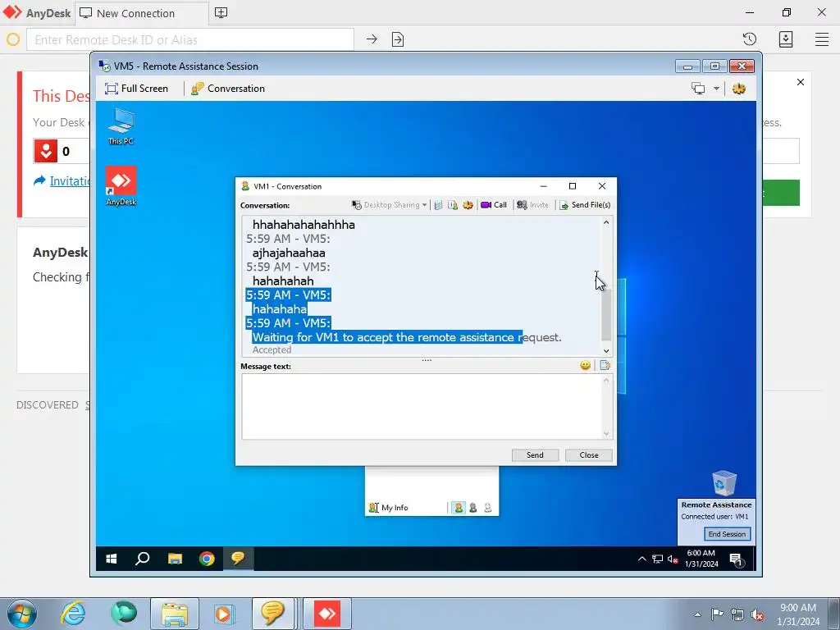Set status to offline with white user icon
The image size is (840, 630).
487,507
